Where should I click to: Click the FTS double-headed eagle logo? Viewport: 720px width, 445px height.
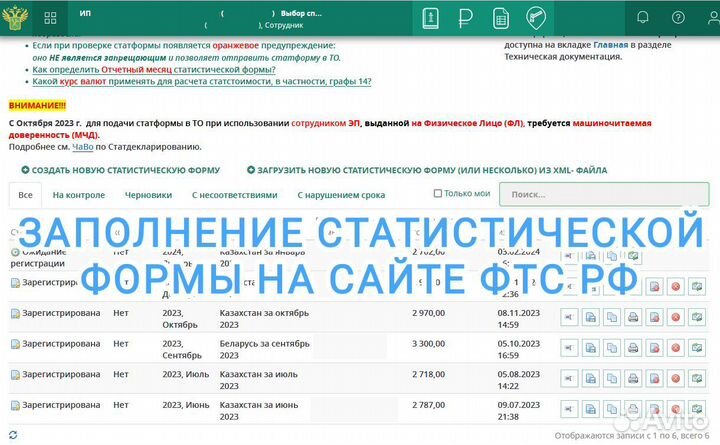pyautogui.click(x=15, y=17)
